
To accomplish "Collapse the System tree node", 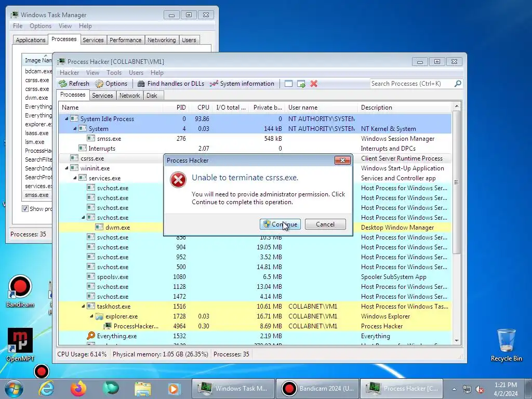I will click(x=75, y=129).
